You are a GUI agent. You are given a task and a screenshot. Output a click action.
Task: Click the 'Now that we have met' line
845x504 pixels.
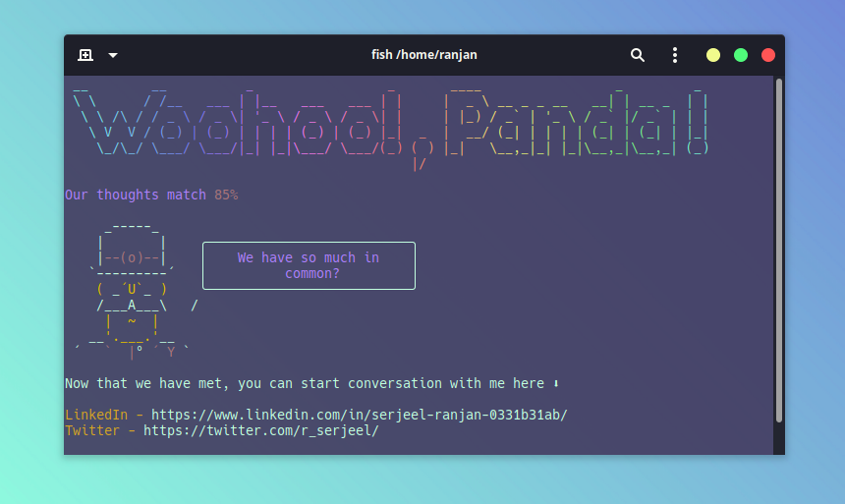[312, 383]
